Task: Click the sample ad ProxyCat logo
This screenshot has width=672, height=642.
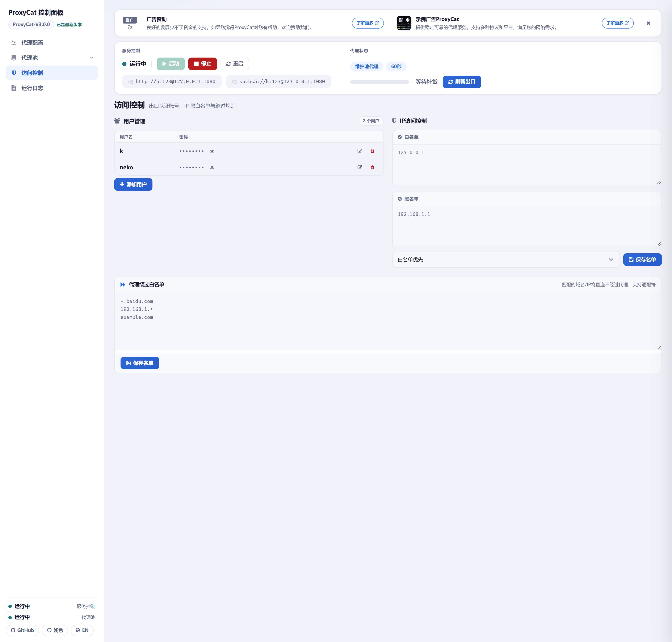Action: click(404, 23)
